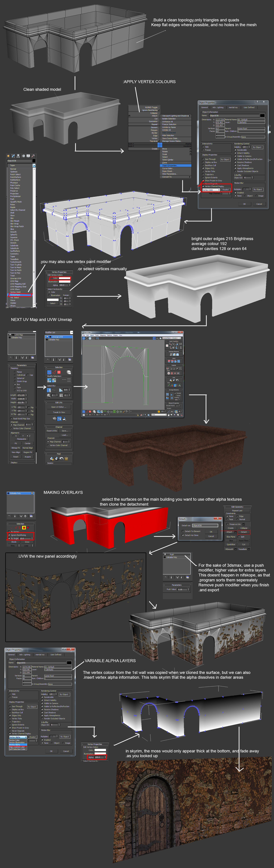
Task: Collapse the Edit UVs rollout
Action: pos(59,402)
